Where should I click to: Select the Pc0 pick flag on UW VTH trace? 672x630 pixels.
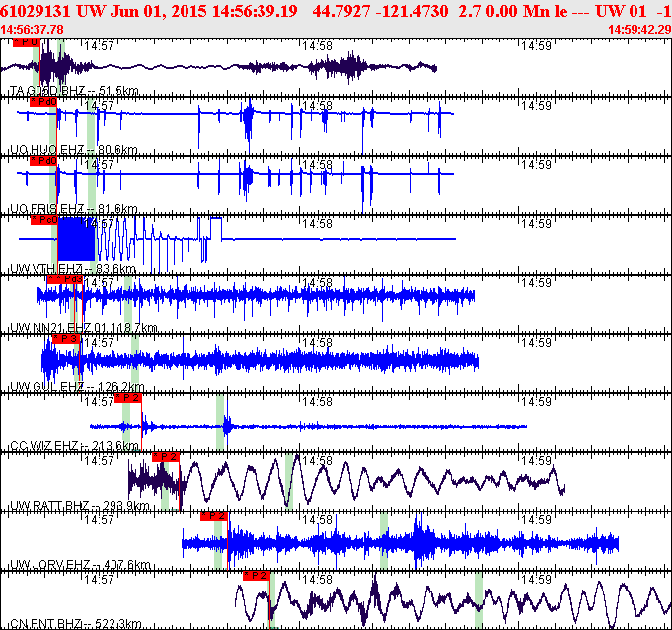pyautogui.click(x=44, y=220)
